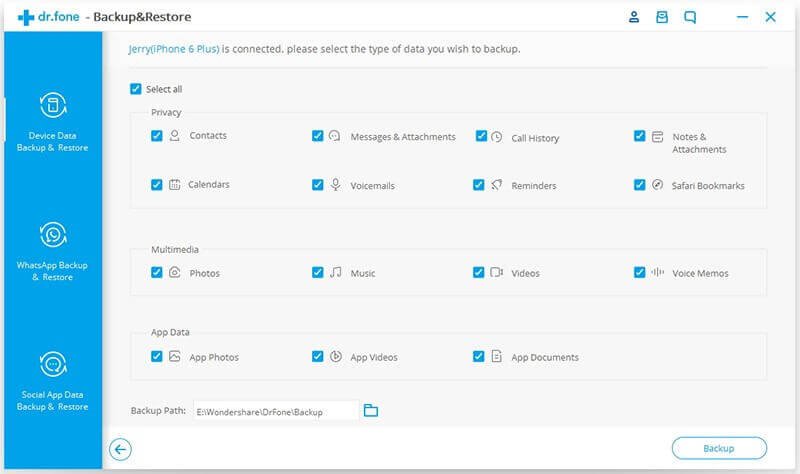This screenshot has height=474, width=800.
Task: Toggle the Voice Memos checkbox
Action: pyautogui.click(x=639, y=272)
